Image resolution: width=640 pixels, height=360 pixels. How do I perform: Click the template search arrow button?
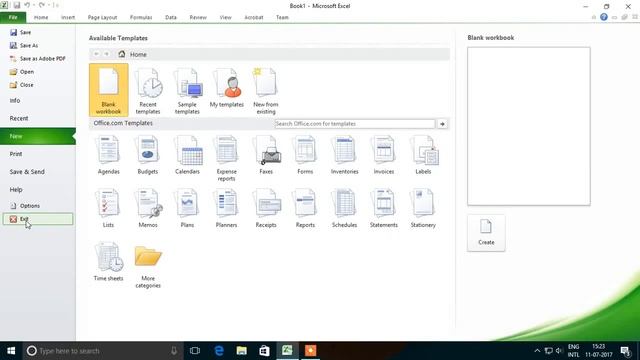[x=442, y=124]
